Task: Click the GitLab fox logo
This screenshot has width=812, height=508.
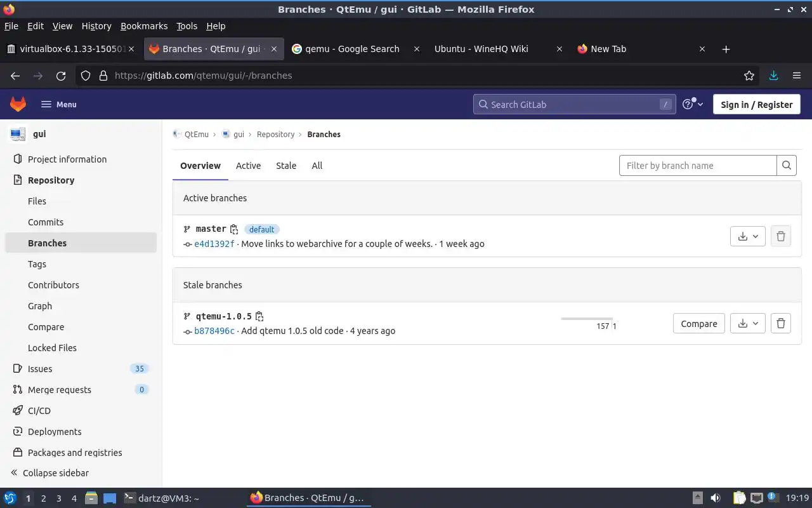Action: pos(18,104)
